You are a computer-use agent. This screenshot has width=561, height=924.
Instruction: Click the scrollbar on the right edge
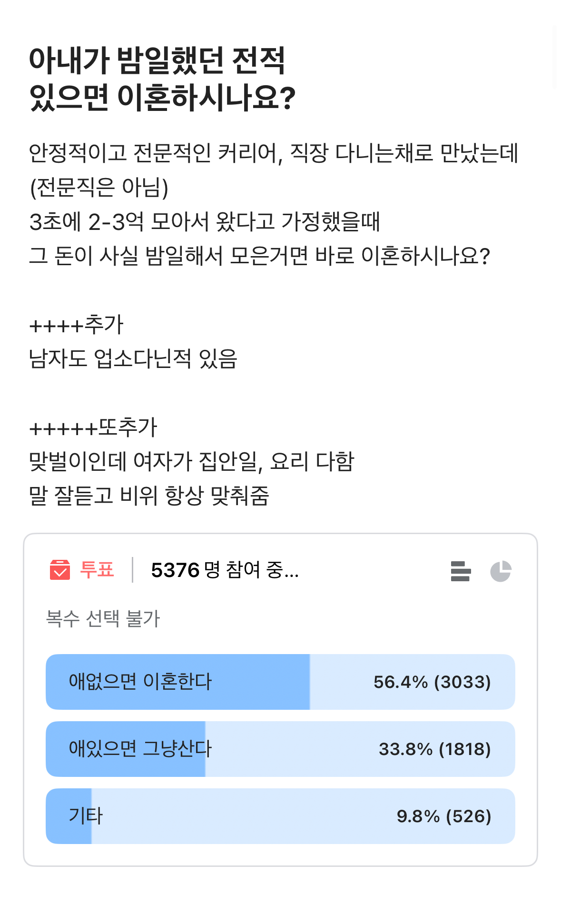click(554, 57)
